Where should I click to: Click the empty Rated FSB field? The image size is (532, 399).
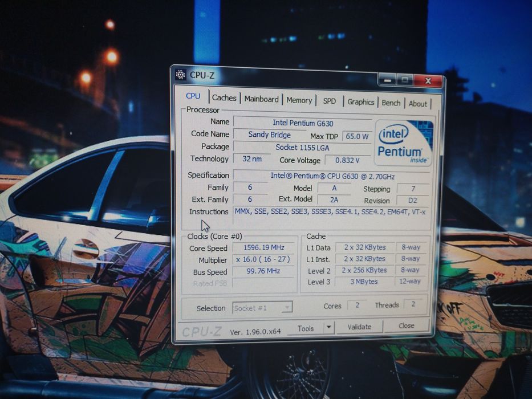click(x=263, y=283)
